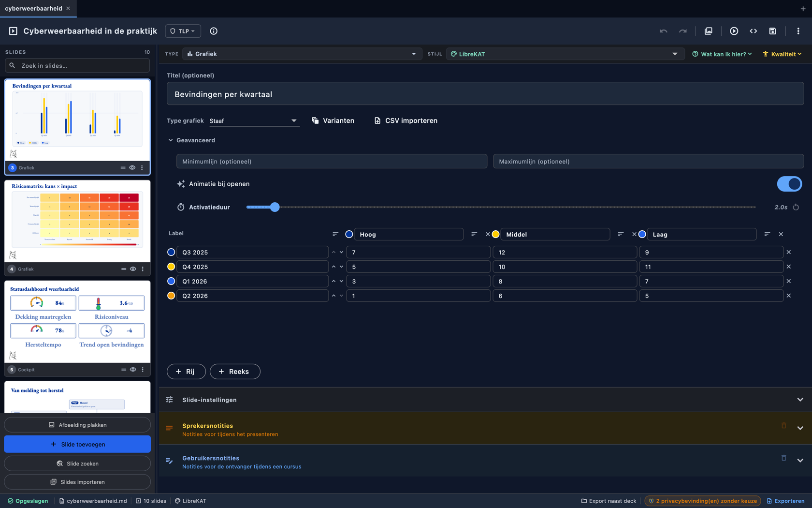Toggle the Animatie bij openen switch
The image size is (812, 508).
(x=789, y=184)
